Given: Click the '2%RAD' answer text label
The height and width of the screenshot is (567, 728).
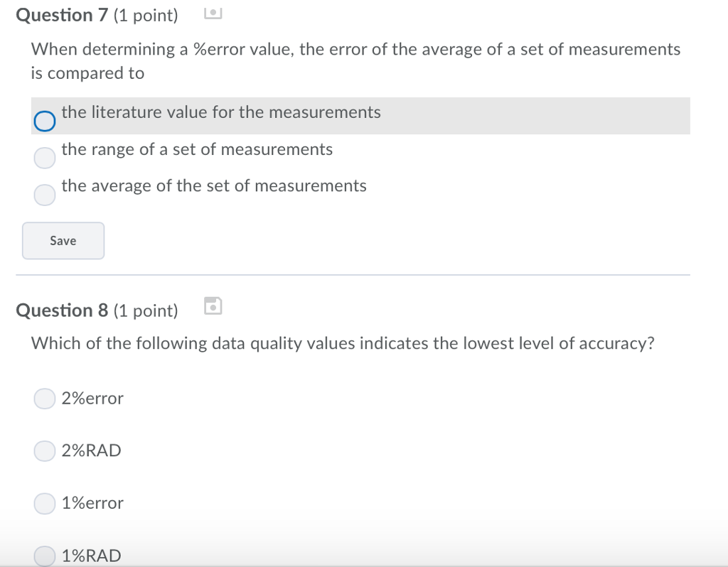Looking at the screenshot, I should [91, 450].
